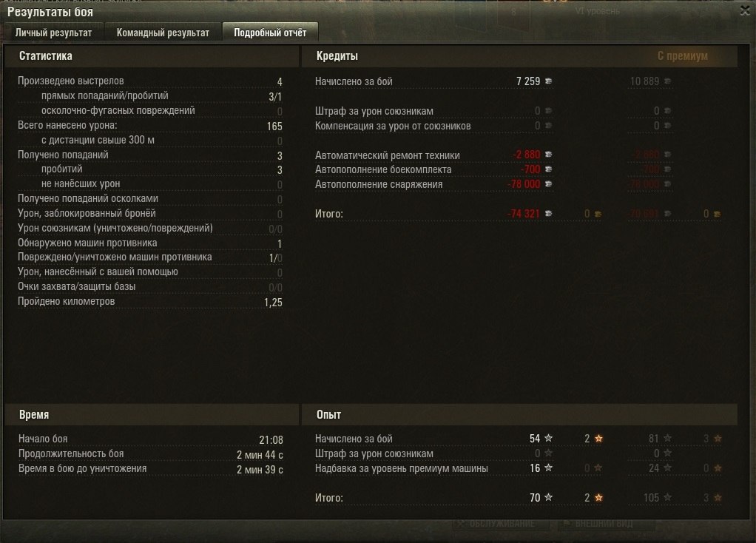Viewport: 756px width, 543px height.
Task: Click credits icon beside -78 000 consumables
Action: click(x=548, y=183)
